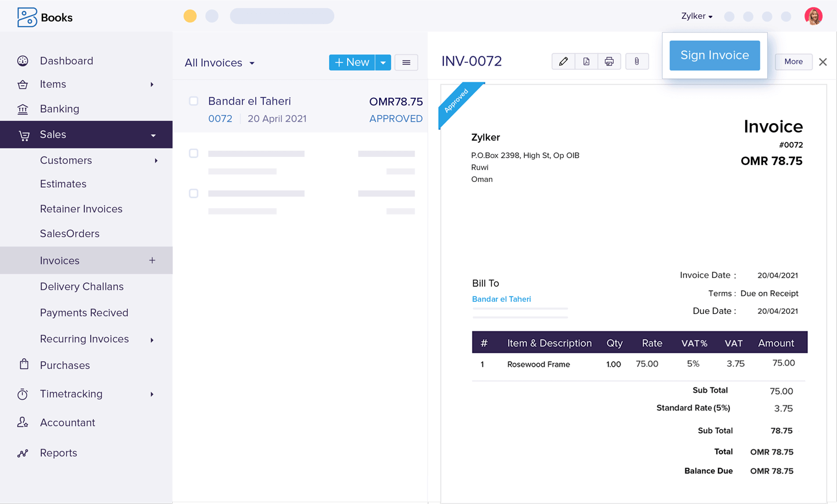
Task: Open the New button dropdown arrow
Action: pyautogui.click(x=383, y=63)
